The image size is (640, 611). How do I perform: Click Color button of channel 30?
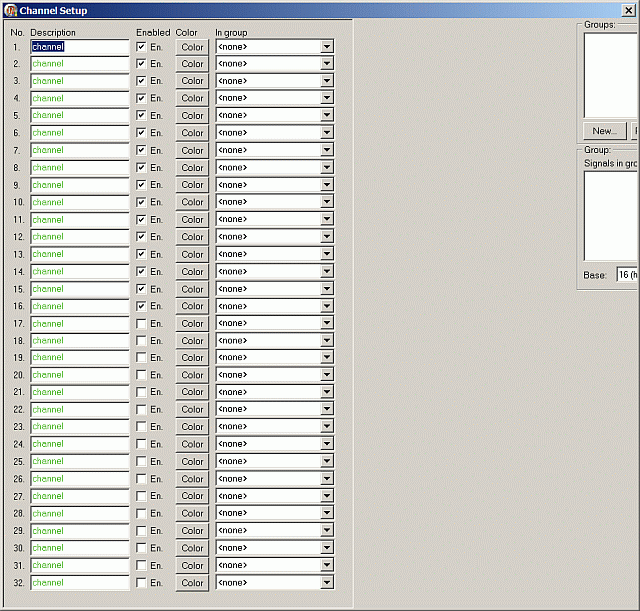pos(192,548)
